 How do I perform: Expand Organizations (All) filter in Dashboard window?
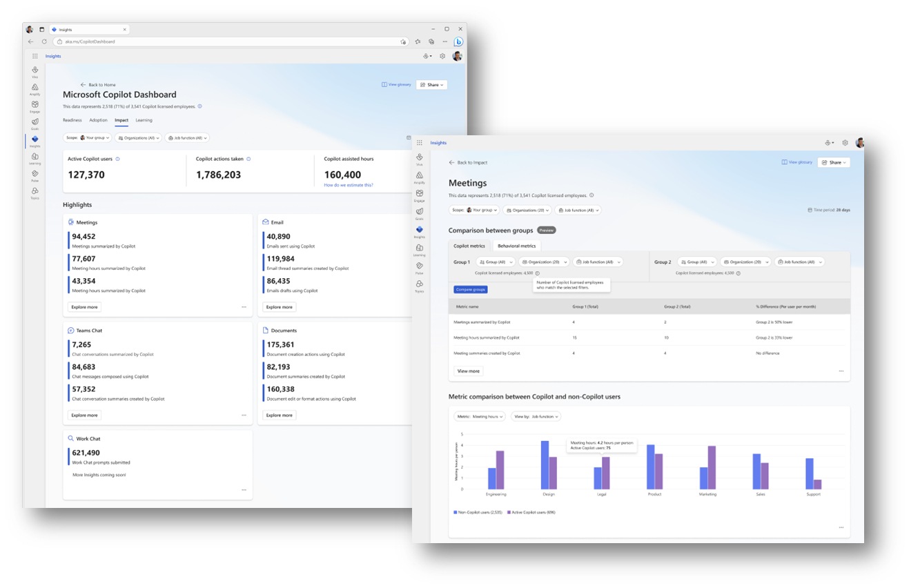(x=139, y=138)
